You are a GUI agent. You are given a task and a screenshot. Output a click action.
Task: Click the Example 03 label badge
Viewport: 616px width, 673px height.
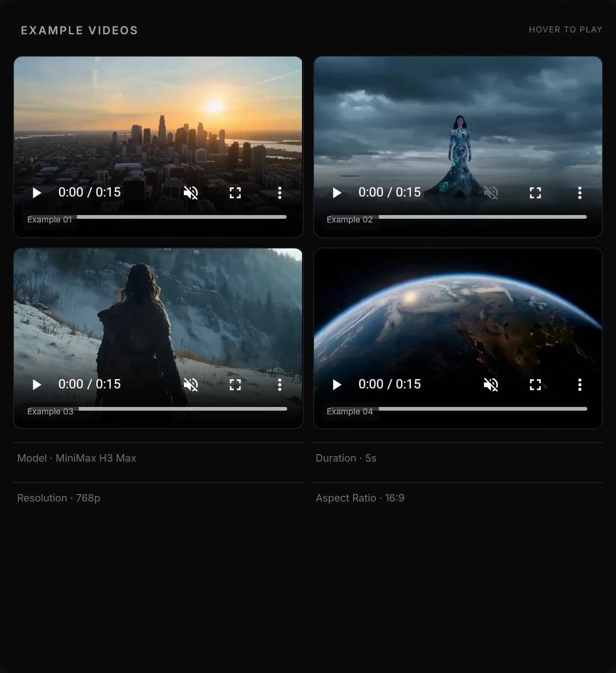[50, 412]
